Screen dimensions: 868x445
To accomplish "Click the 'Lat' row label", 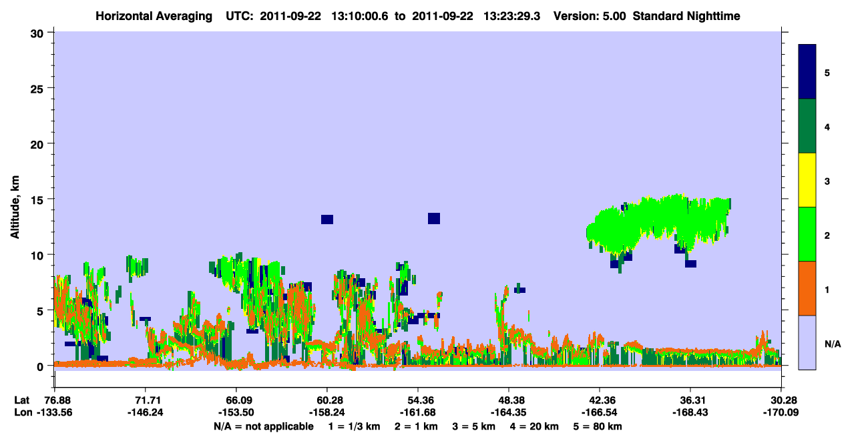I will pyautogui.click(x=22, y=400).
